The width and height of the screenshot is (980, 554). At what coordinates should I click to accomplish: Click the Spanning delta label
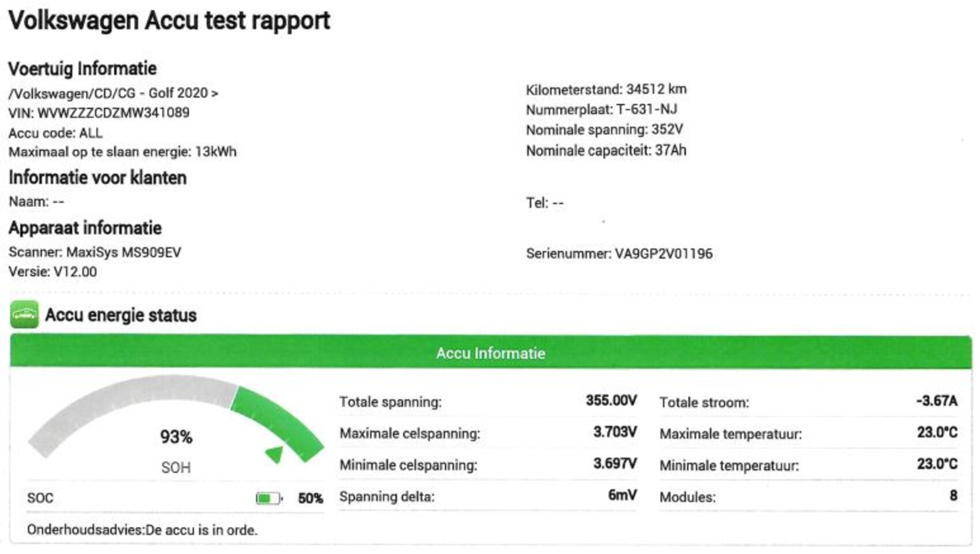pyautogui.click(x=387, y=496)
